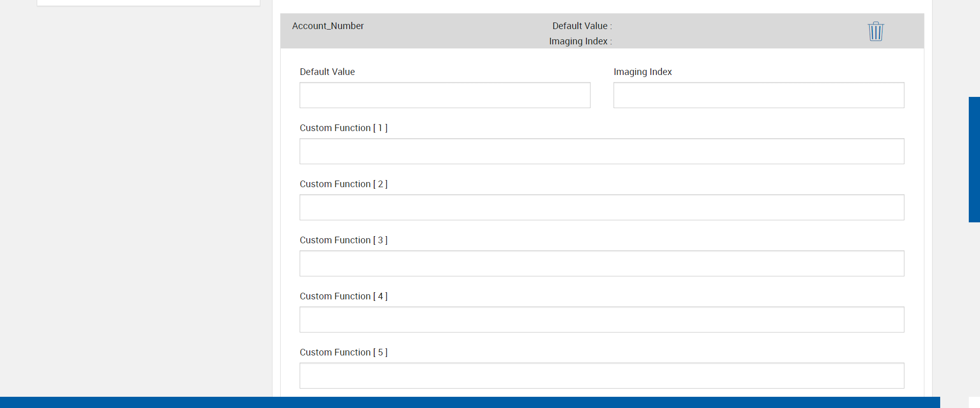Click the Custom Function [ 1 ] label

tap(344, 128)
